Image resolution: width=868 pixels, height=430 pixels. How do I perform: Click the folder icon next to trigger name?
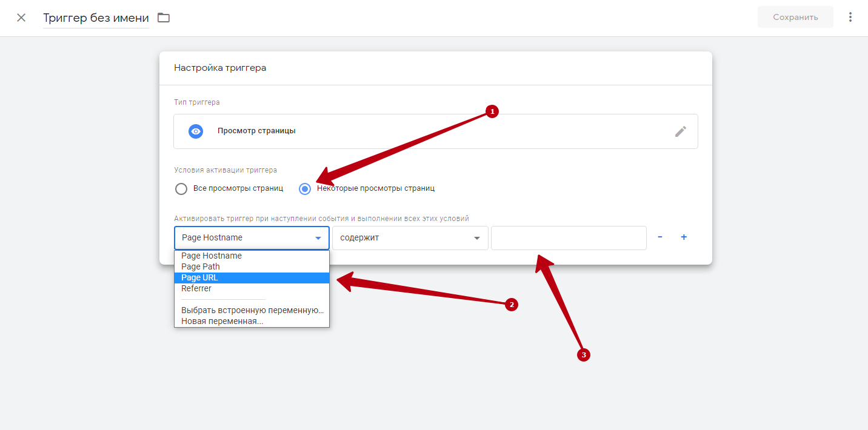(x=164, y=18)
